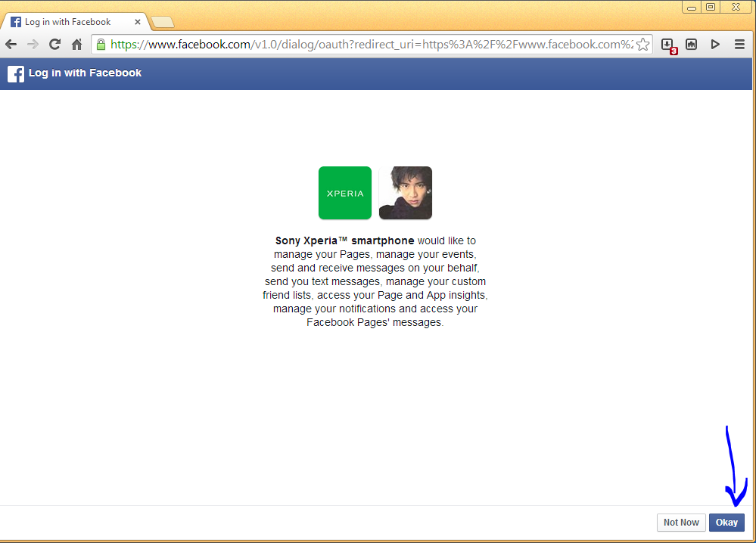Screen dimensions: 756x543
Task: Click the chart-like extension icon in toolbar
Action: point(692,45)
